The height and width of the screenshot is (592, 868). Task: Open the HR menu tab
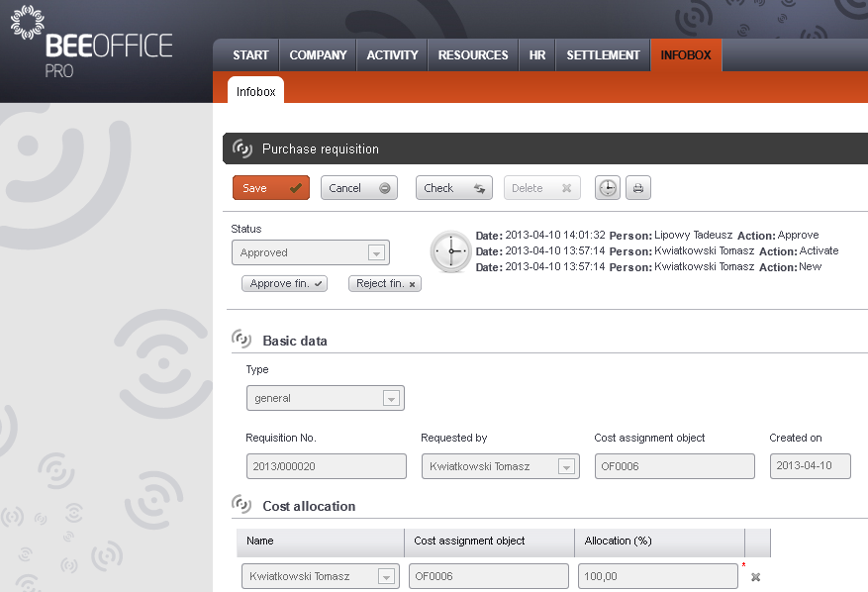(x=537, y=55)
